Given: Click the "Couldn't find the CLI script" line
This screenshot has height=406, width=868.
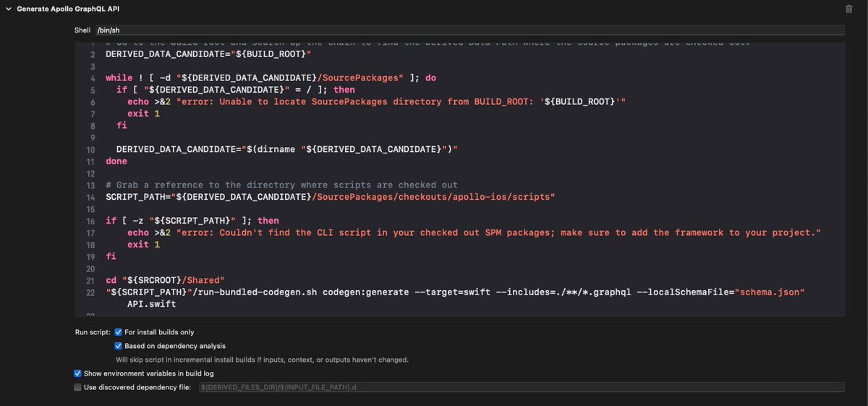Looking at the screenshot, I should pos(475,232).
